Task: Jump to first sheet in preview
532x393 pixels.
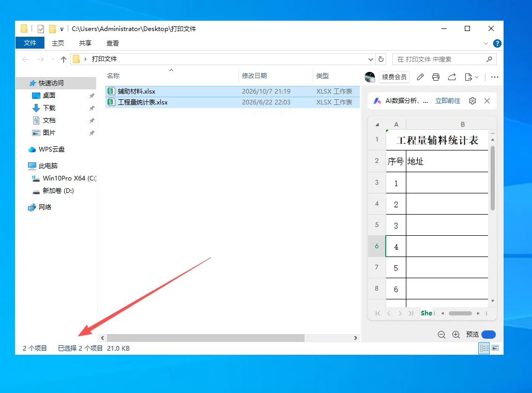Action: [x=377, y=313]
